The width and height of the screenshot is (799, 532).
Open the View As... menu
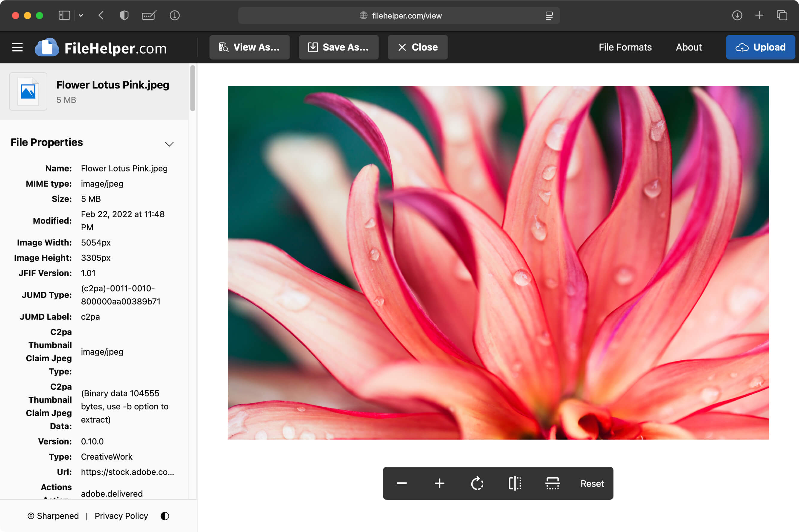(x=250, y=48)
